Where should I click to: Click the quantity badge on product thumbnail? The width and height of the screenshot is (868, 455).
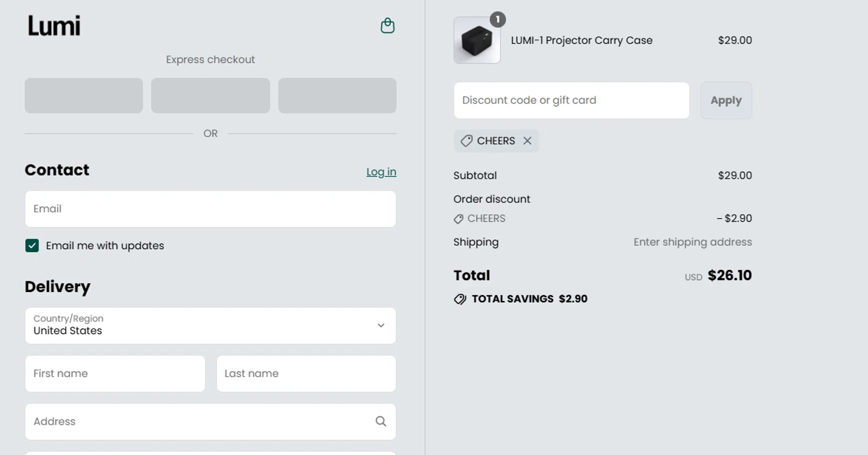(498, 20)
